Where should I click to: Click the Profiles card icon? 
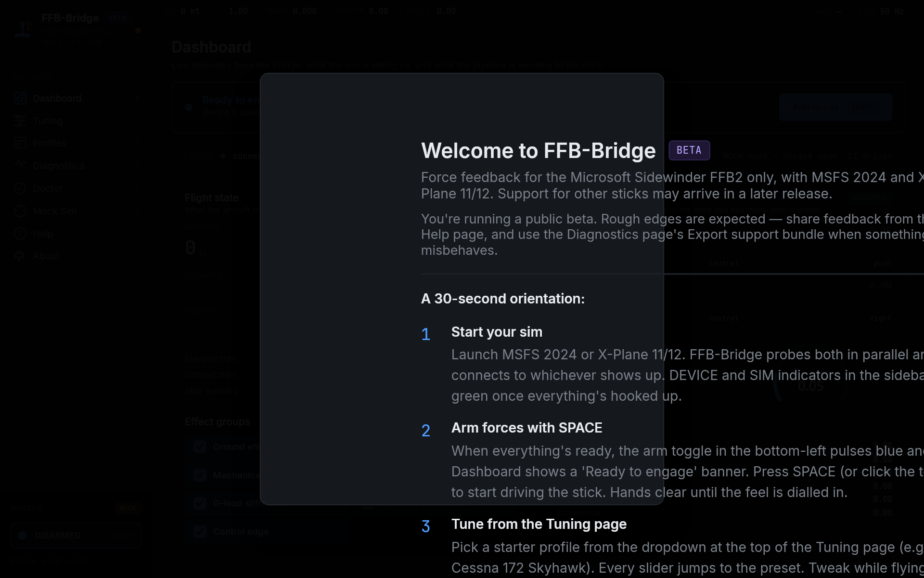(x=20, y=143)
